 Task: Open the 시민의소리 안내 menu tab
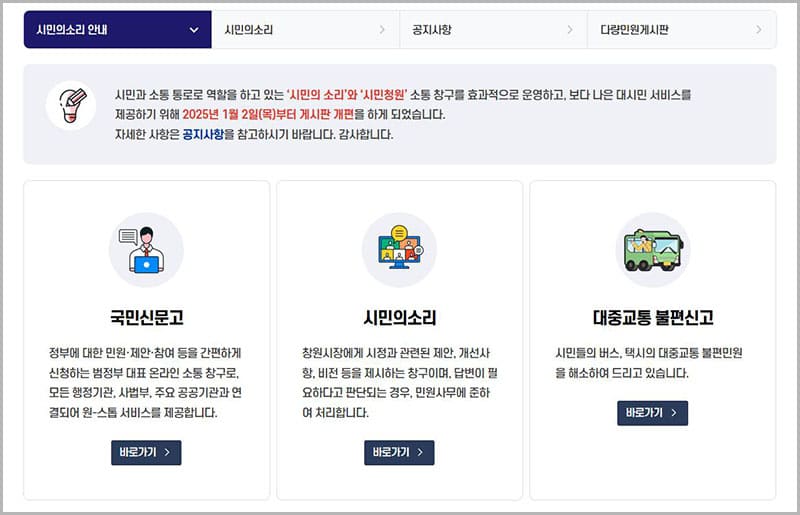(x=117, y=30)
